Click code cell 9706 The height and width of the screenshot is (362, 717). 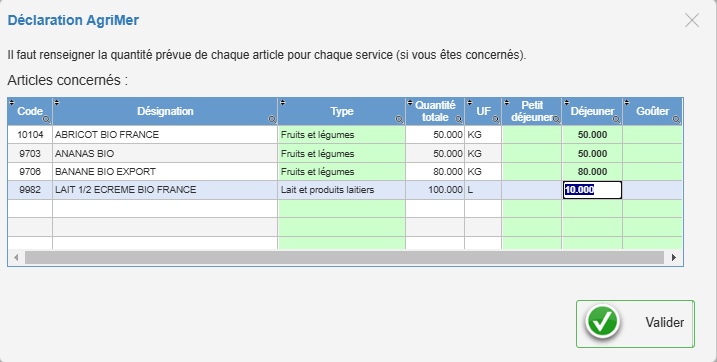click(30, 172)
